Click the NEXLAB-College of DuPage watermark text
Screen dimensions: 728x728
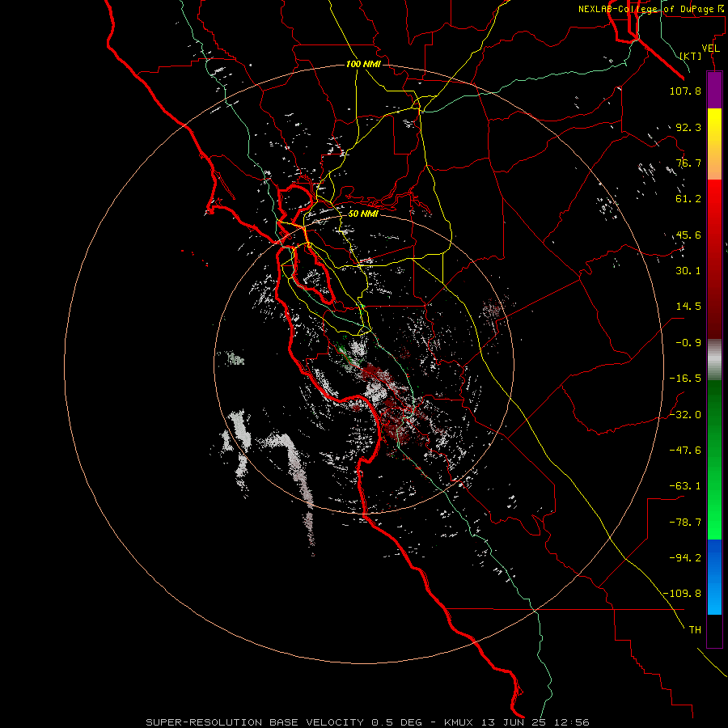(x=651, y=9)
